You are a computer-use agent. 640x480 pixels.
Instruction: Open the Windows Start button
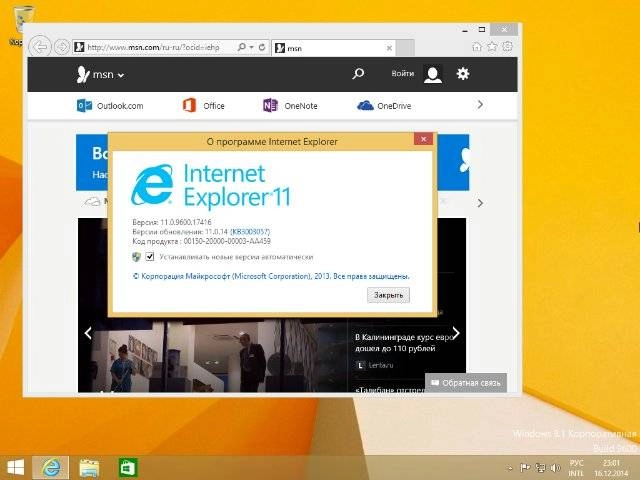click(16, 468)
